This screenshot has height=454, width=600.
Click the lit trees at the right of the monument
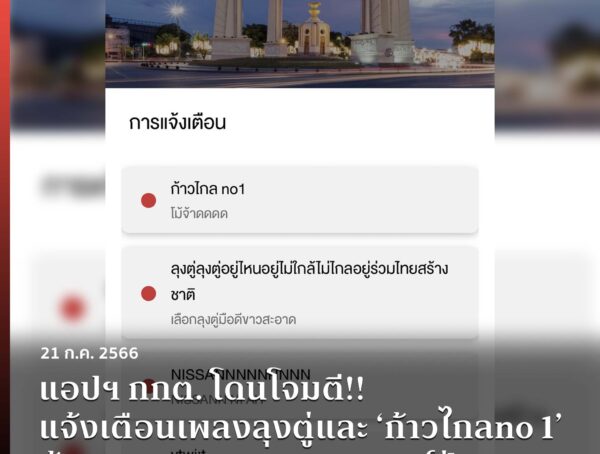[472, 42]
